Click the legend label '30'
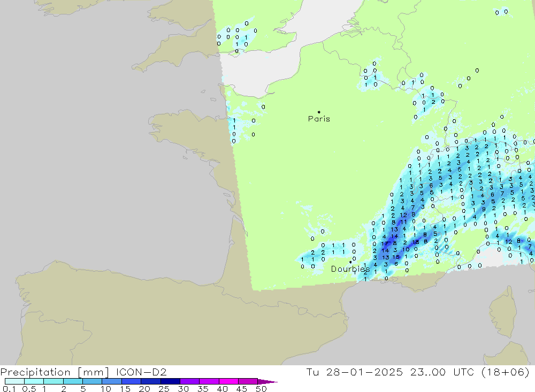535x392 pixels. 183,389
